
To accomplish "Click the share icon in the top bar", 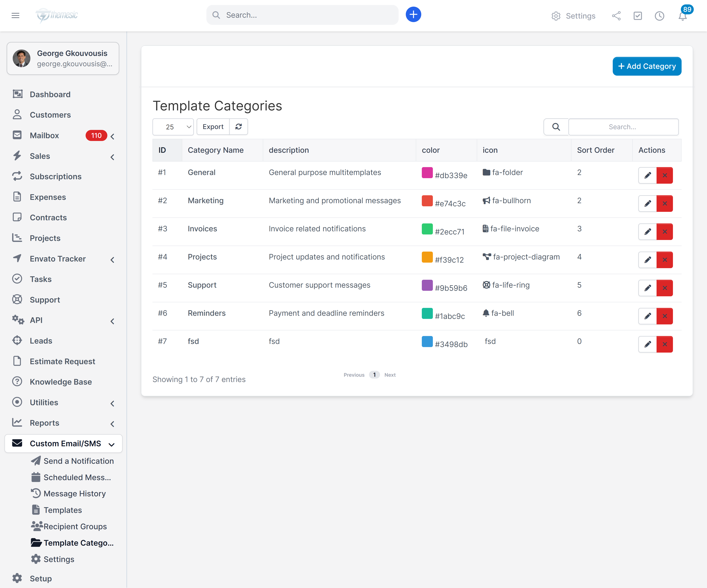I will [616, 16].
